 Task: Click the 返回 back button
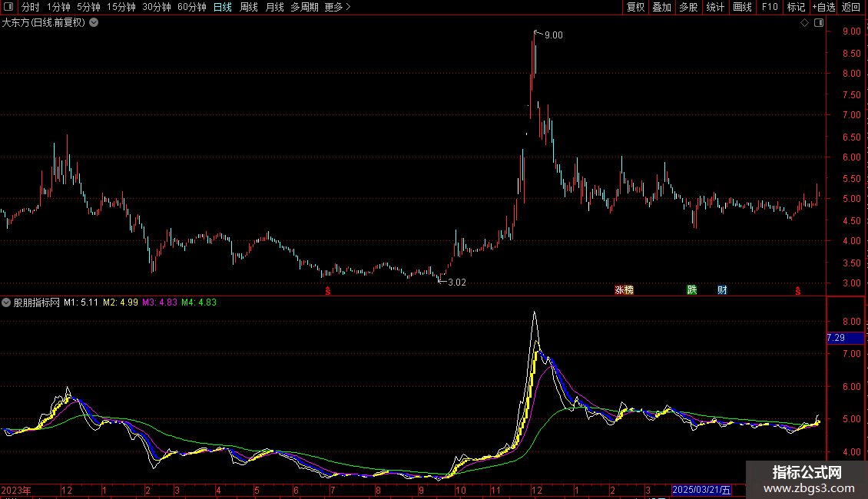[851, 7]
